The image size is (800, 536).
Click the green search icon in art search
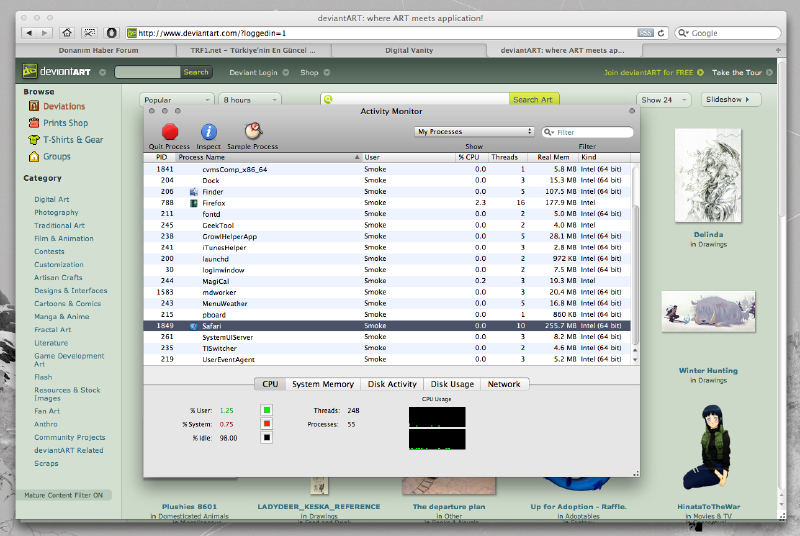click(328, 99)
